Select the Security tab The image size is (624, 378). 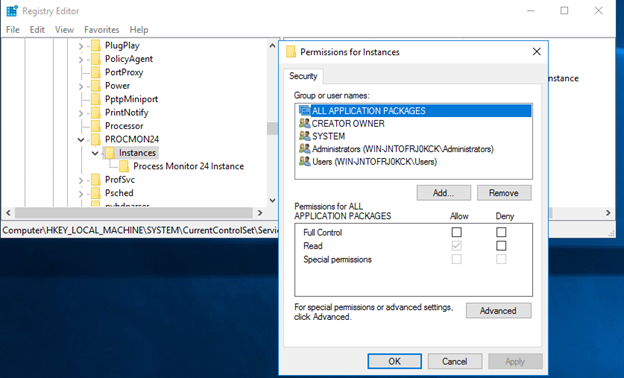click(x=303, y=76)
